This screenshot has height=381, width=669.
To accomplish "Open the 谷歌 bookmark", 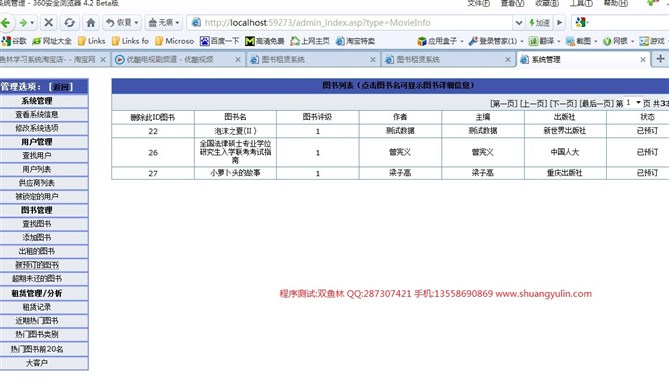I will (14, 41).
